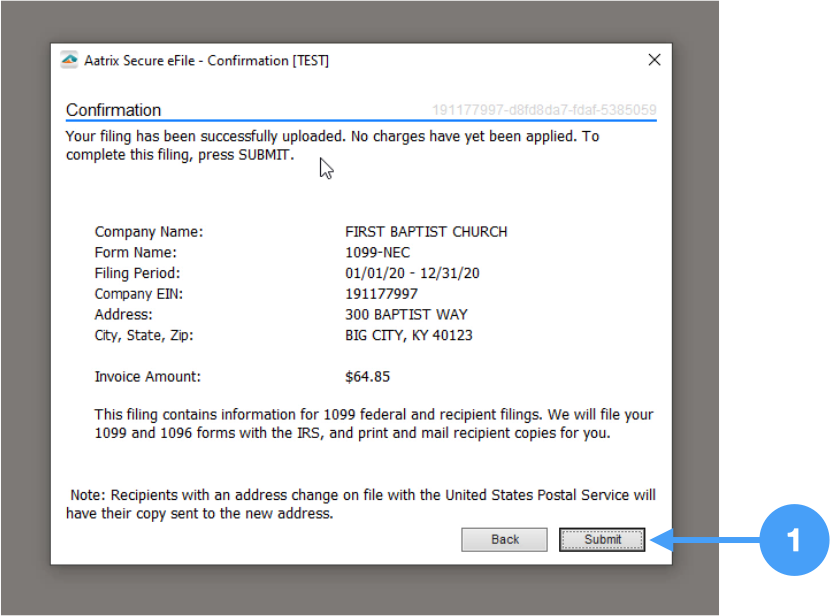Image resolution: width=830 pixels, height=616 pixels.
Task: Select the gray confirmation ID code
Action: [543, 110]
